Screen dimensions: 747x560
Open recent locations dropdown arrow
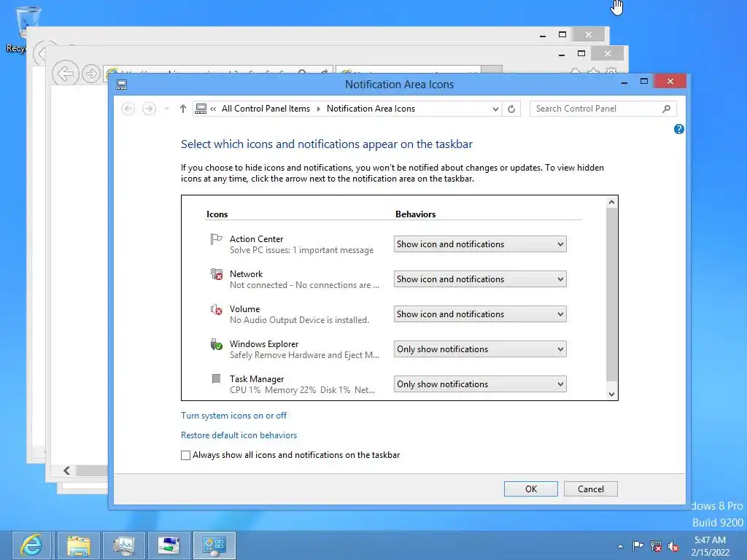[x=166, y=109]
